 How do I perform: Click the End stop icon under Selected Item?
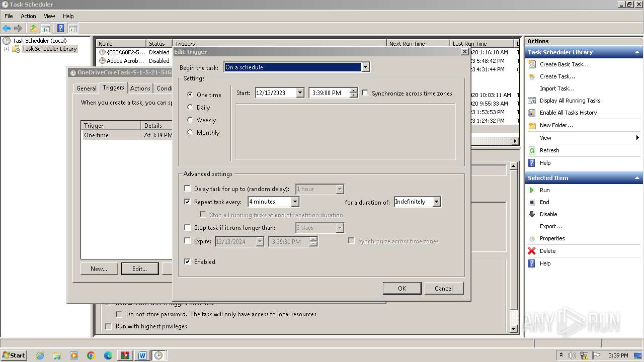[x=532, y=202]
